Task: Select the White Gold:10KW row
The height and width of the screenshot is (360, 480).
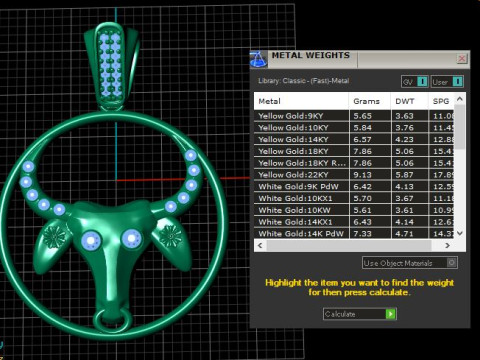Action: coord(354,210)
